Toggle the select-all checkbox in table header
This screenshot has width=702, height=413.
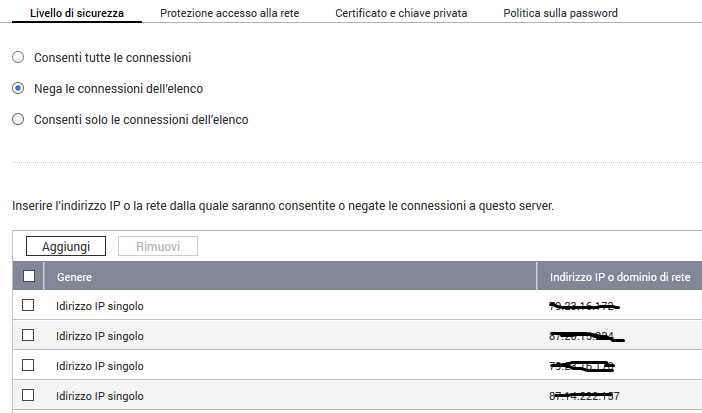click(28, 276)
